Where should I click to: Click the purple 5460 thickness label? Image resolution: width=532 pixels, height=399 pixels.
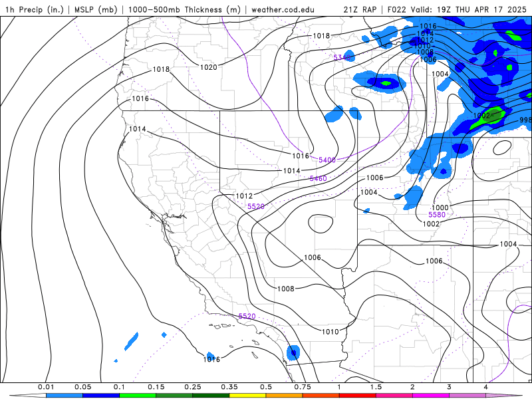click(319, 178)
